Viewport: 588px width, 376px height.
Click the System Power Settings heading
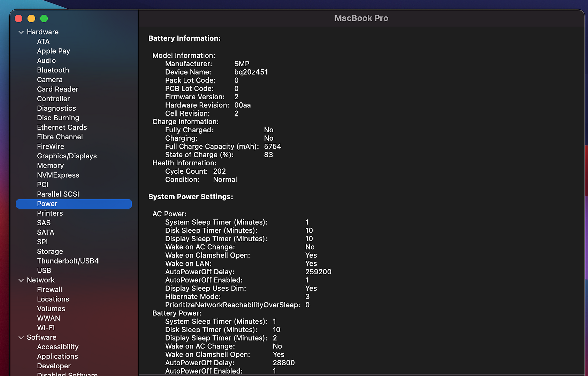point(191,197)
